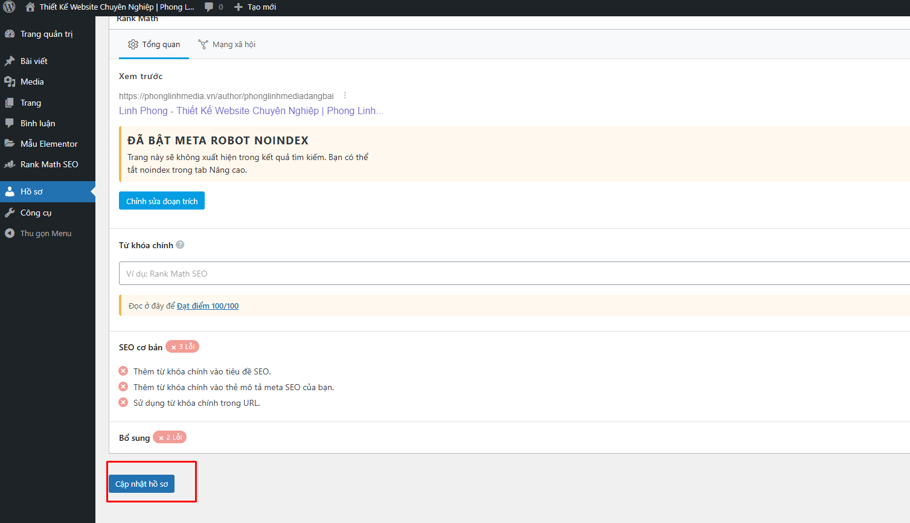This screenshot has width=910, height=523.
Task: Click the plus icon beside Tạo mới
Action: click(x=238, y=7)
